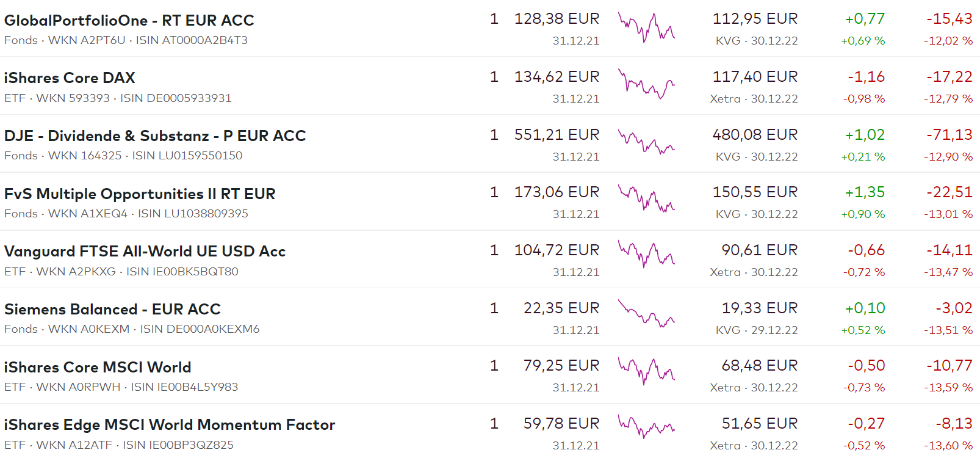Click the 128,38 EUR purchase price
The image size is (980, 461).
(x=557, y=19)
